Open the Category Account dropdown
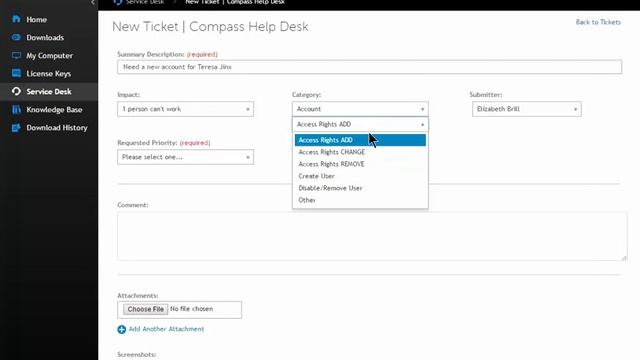 click(360, 109)
